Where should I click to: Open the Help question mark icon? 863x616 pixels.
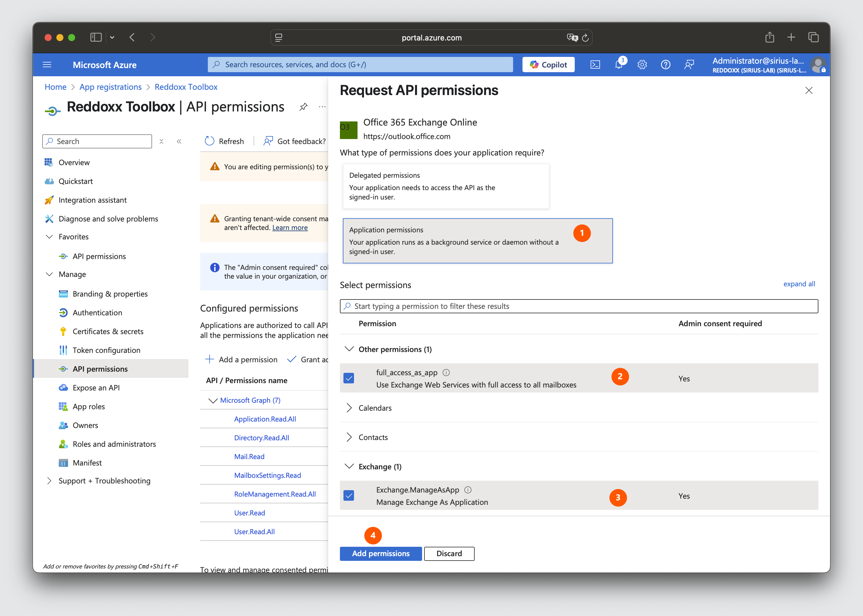[666, 65]
